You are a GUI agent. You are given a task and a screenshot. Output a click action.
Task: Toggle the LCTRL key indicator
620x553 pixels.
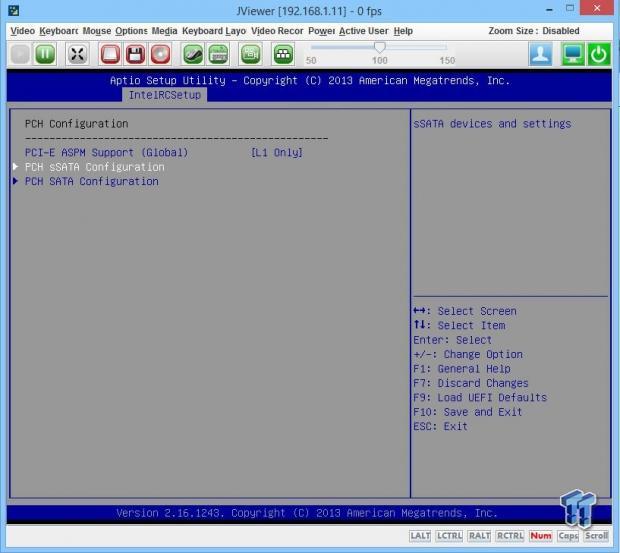point(449,536)
